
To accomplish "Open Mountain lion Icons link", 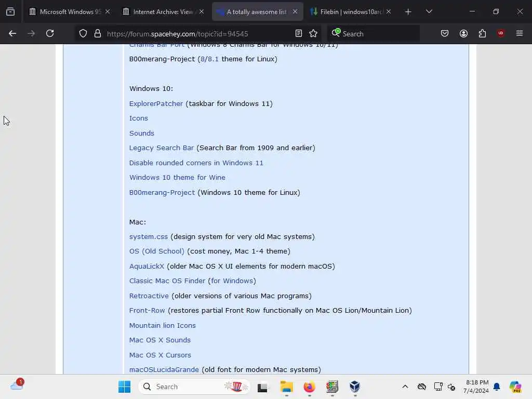I will coord(163,325).
